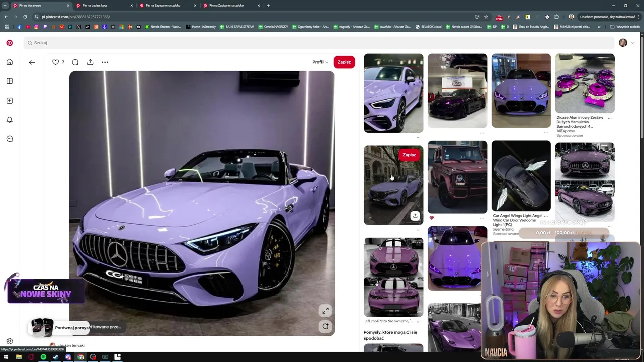Open Wszystkie zakładki folder
This screenshot has width=644, height=362.
(x=625, y=27)
